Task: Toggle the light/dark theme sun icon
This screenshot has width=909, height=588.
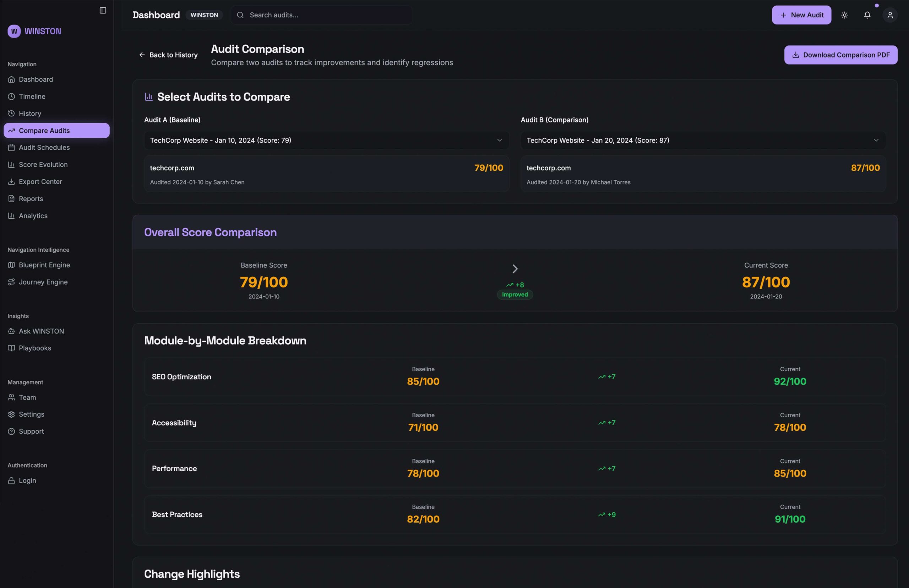Action: [844, 15]
